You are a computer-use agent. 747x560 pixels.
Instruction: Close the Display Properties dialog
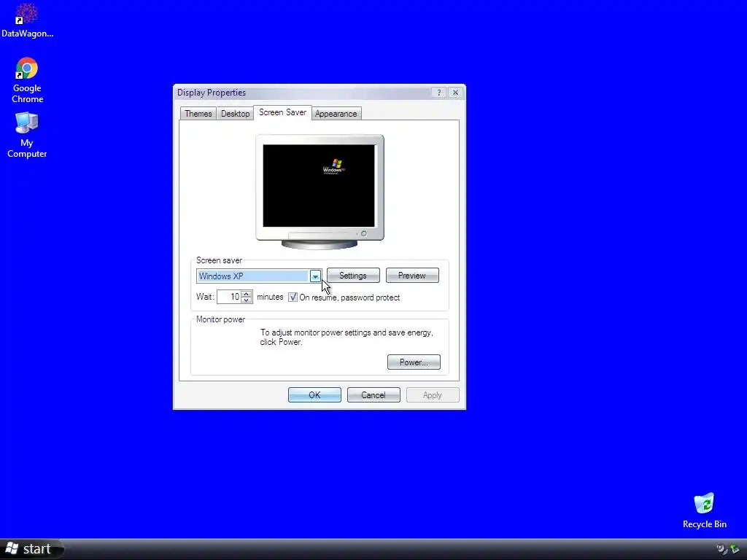coord(455,93)
